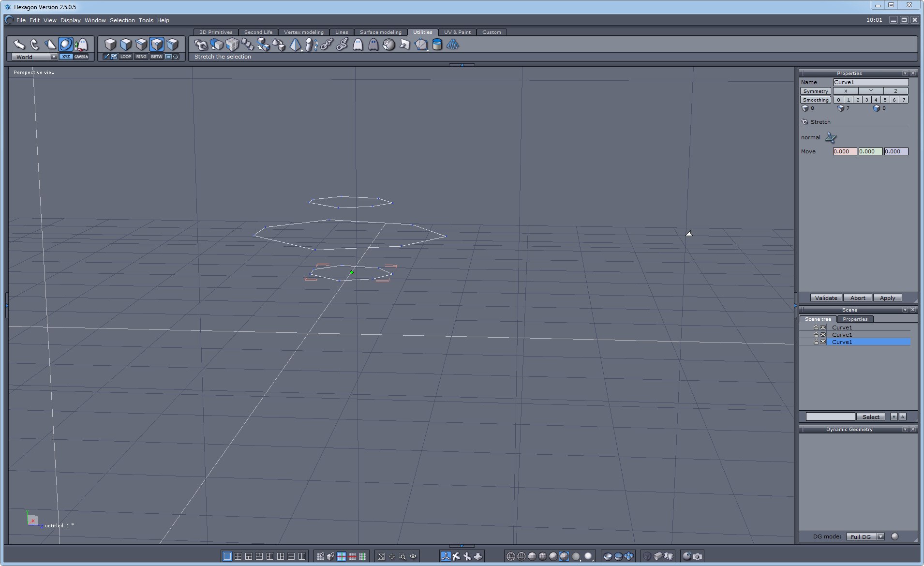Switch to the UV & Paint tab
This screenshot has width=924, height=566.
(x=457, y=32)
